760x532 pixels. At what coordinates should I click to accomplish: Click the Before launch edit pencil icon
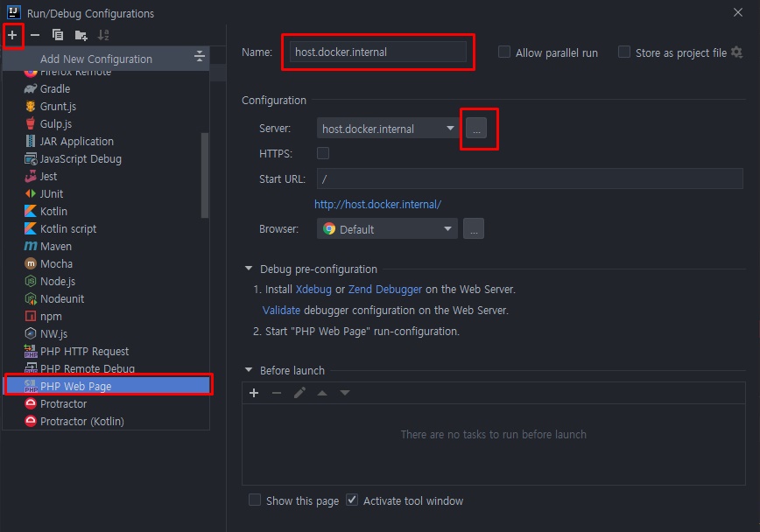tap(299, 393)
